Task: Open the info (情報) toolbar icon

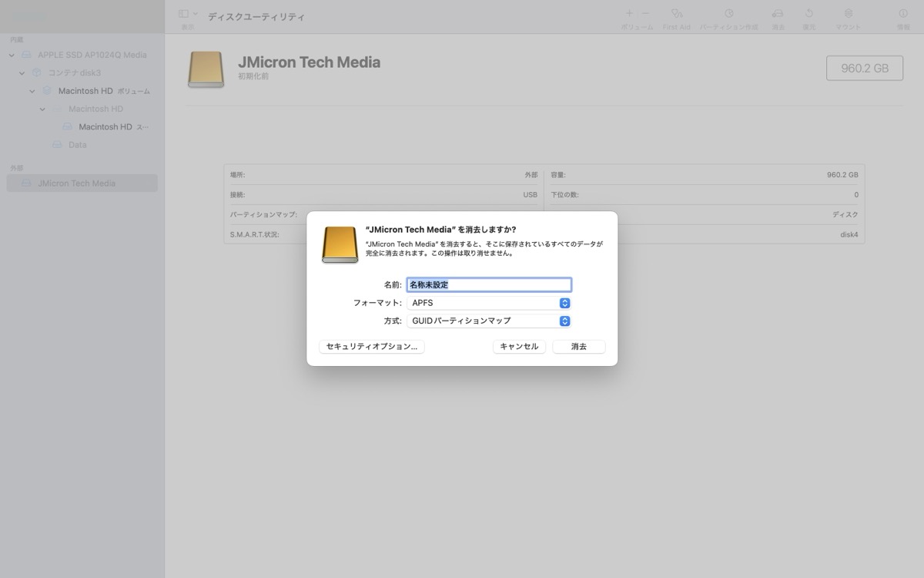Action: coord(903,14)
